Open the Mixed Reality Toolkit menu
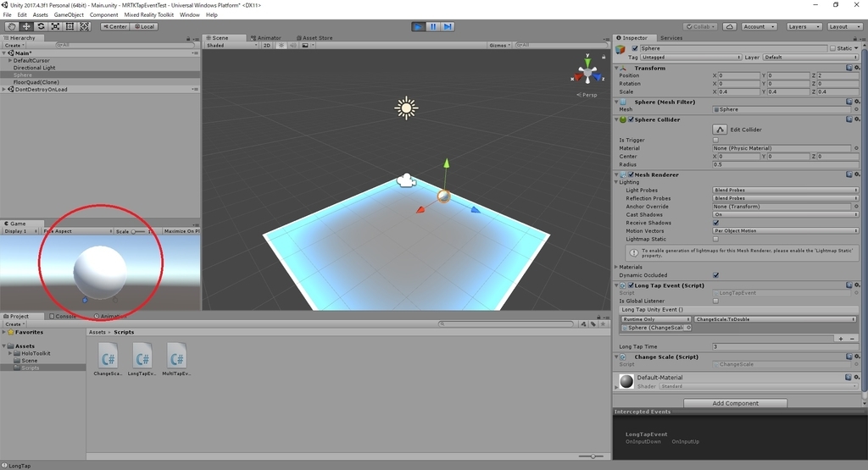This screenshot has height=470, width=868. [x=149, y=15]
